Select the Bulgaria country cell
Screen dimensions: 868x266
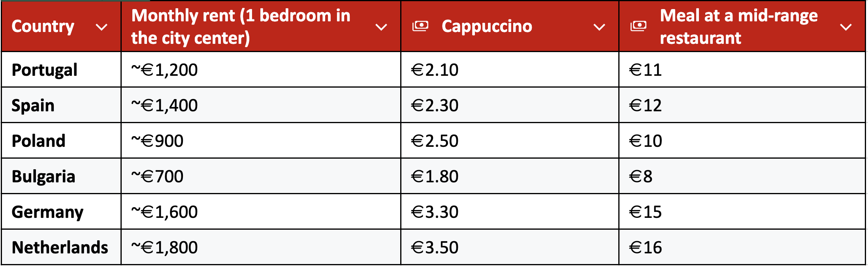pyautogui.click(x=61, y=176)
